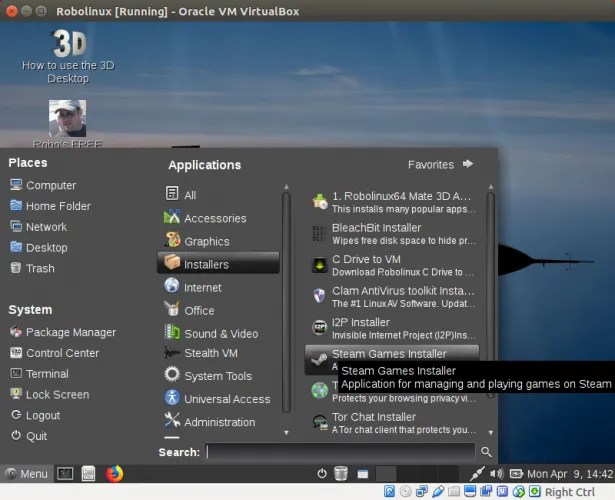
Task: Click the Menu button on panel
Action: (26, 474)
